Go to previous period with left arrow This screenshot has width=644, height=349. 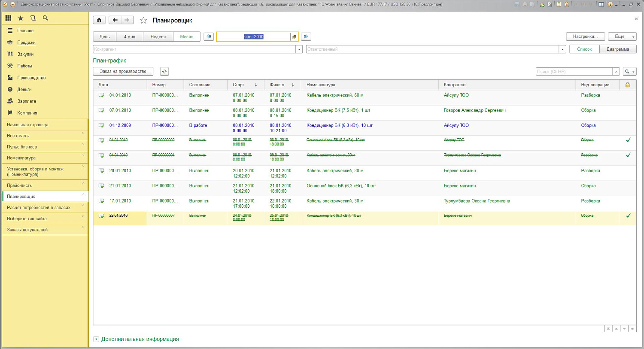pyautogui.click(x=209, y=37)
